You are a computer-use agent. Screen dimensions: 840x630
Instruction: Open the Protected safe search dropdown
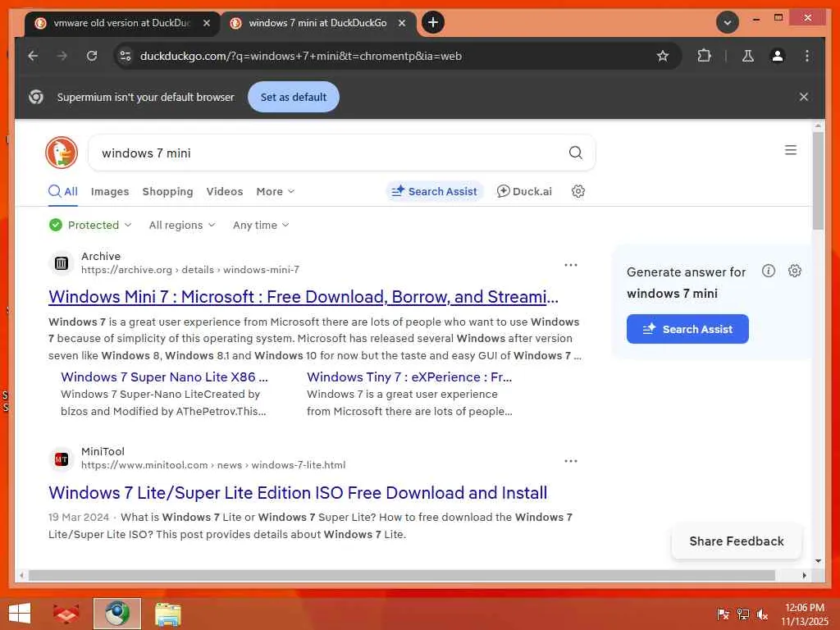[x=90, y=225]
